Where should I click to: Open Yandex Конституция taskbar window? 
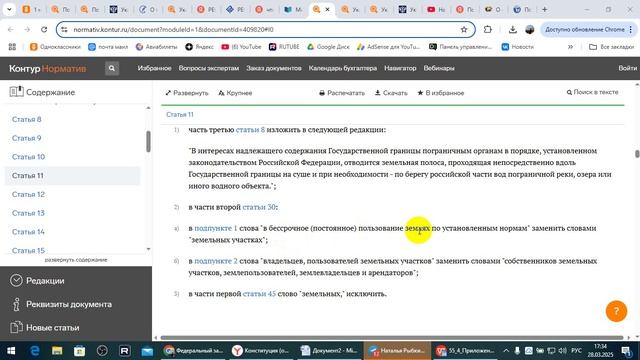point(261,351)
